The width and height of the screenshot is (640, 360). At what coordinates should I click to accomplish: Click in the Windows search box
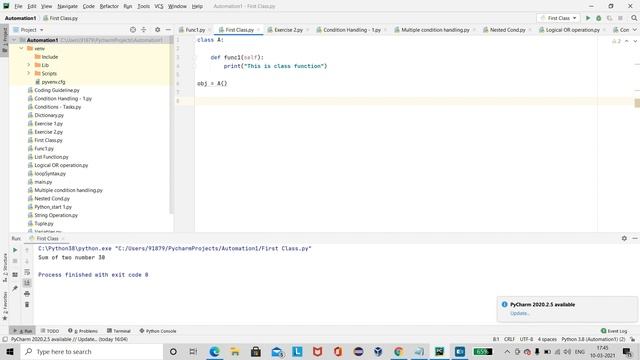tap(92, 351)
